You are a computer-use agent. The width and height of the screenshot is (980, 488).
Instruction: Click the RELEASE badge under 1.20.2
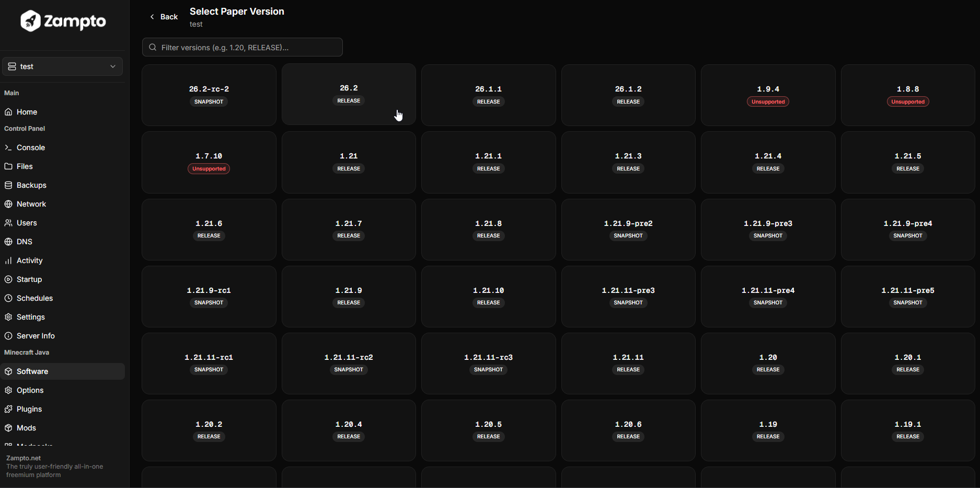coord(209,436)
